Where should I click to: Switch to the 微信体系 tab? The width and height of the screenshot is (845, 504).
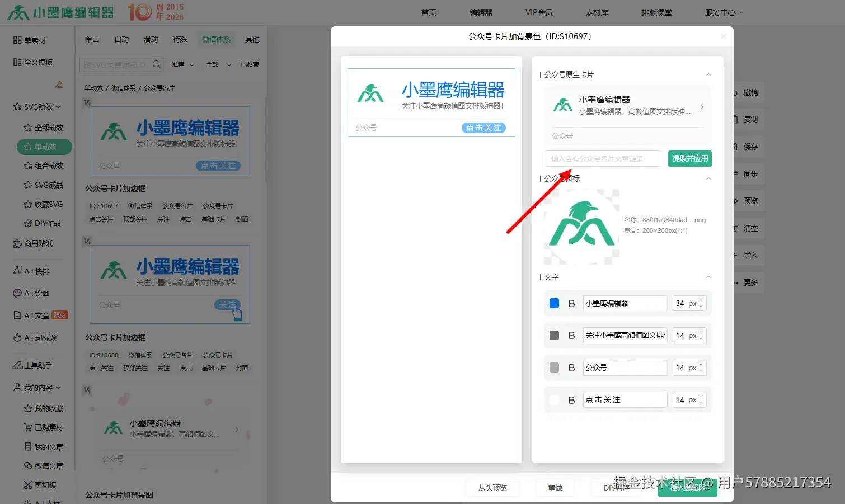click(216, 39)
